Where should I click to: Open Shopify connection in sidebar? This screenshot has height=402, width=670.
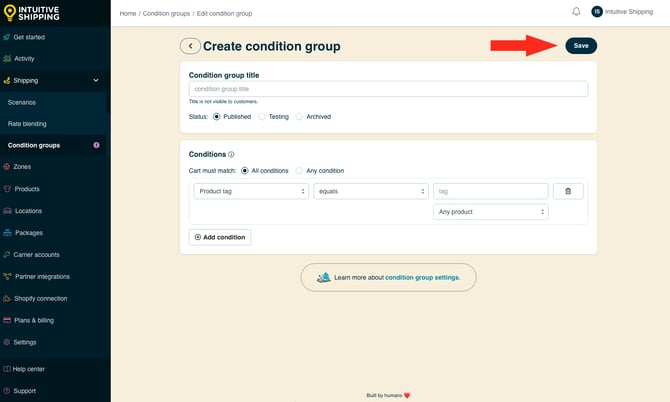41,299
